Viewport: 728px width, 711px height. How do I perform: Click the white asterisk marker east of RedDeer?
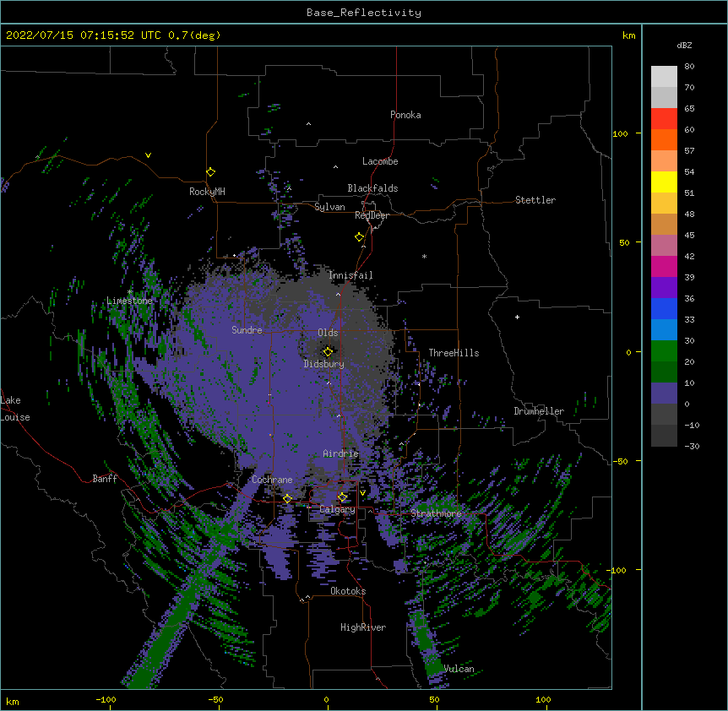click(424, 256)
